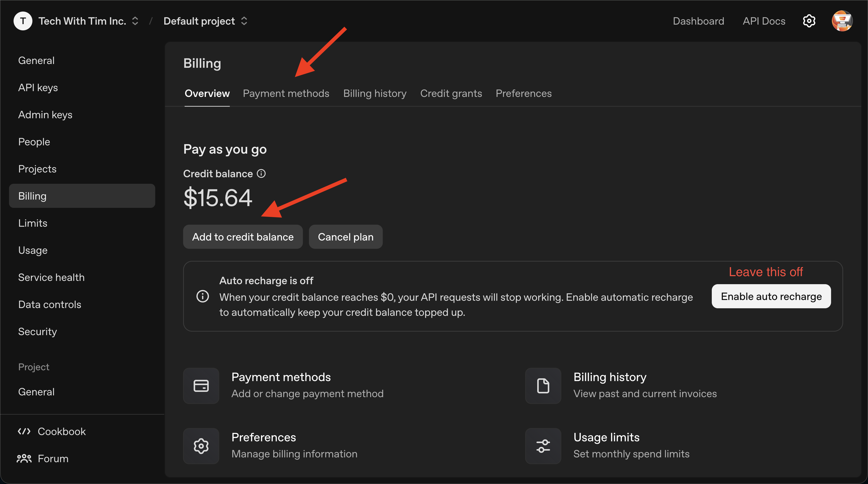Open the settings gear in top bar
Viewport: 868px width, 484px height.
tap(809, 21)
